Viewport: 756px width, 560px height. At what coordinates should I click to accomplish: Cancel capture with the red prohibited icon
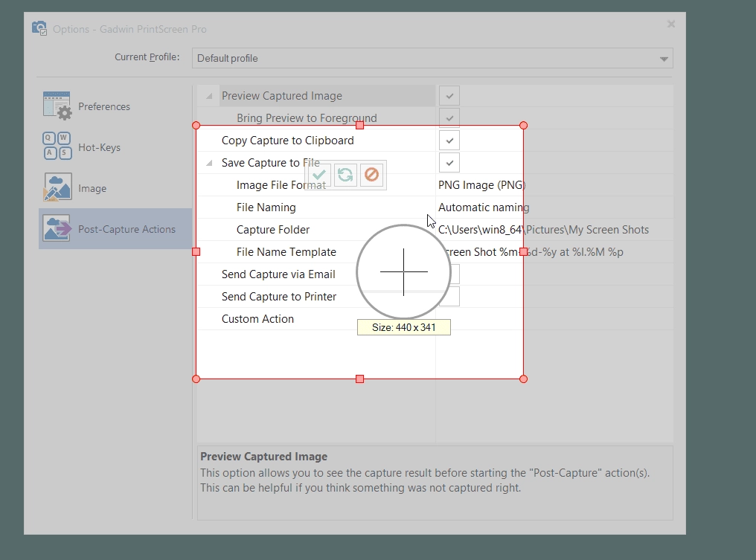click(x=371, y=175)
